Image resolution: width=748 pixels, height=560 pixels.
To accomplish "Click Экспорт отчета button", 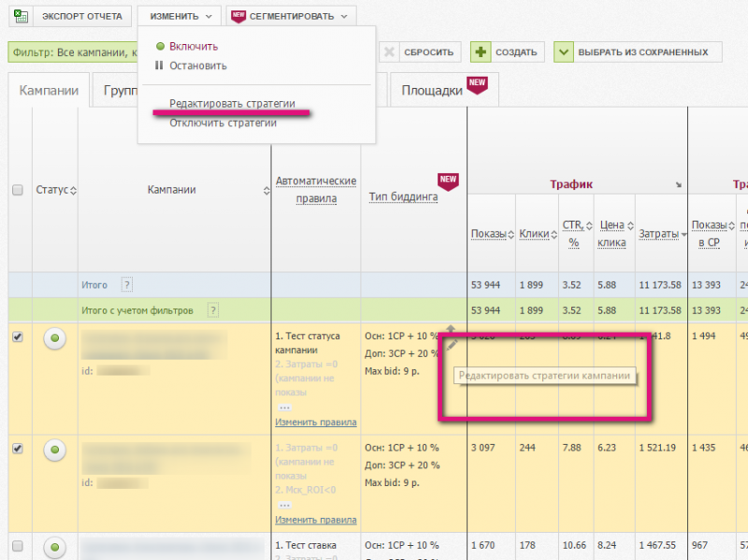I will [x=82, y=16].
